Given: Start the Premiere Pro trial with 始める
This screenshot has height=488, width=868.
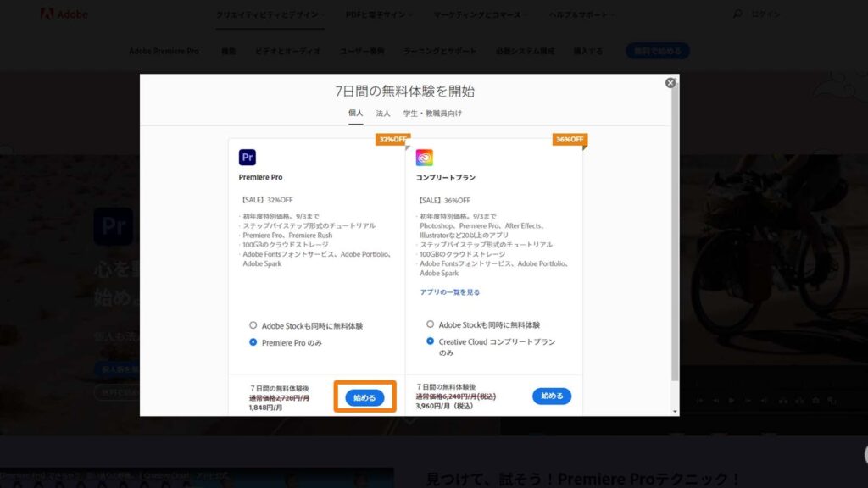Looking at the screenshot, I should coord(364,397).
